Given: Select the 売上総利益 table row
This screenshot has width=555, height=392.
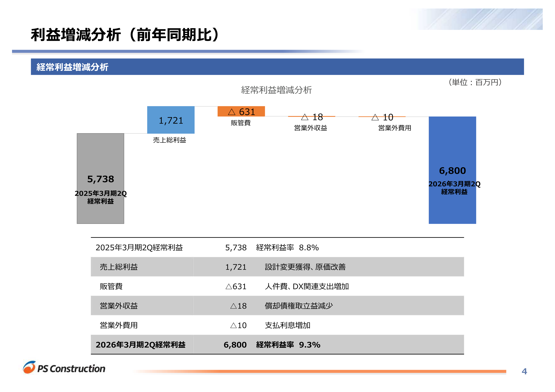Looking at the screenshot, I should [119, 267].
